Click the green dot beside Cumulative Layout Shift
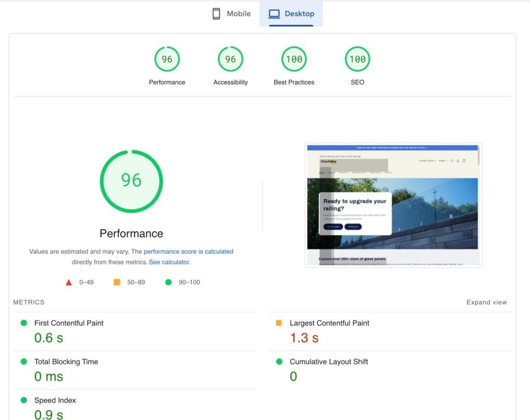 [x=279, y=362]
